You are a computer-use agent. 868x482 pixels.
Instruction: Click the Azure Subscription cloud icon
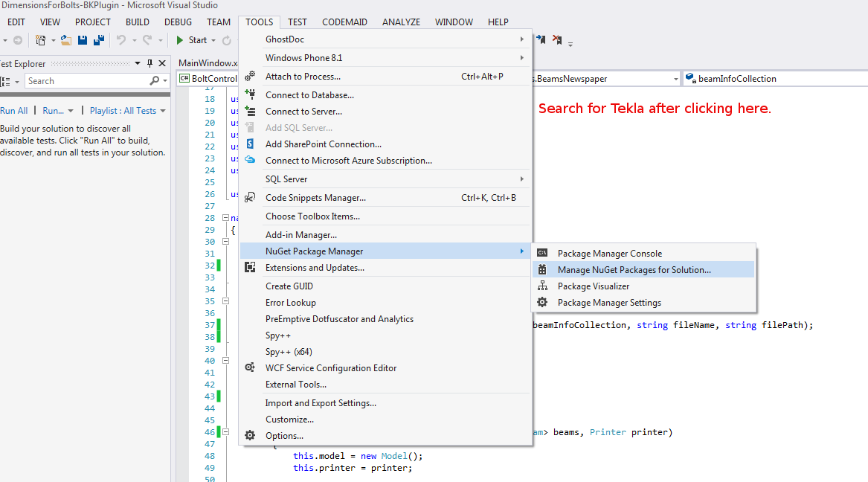250,161
